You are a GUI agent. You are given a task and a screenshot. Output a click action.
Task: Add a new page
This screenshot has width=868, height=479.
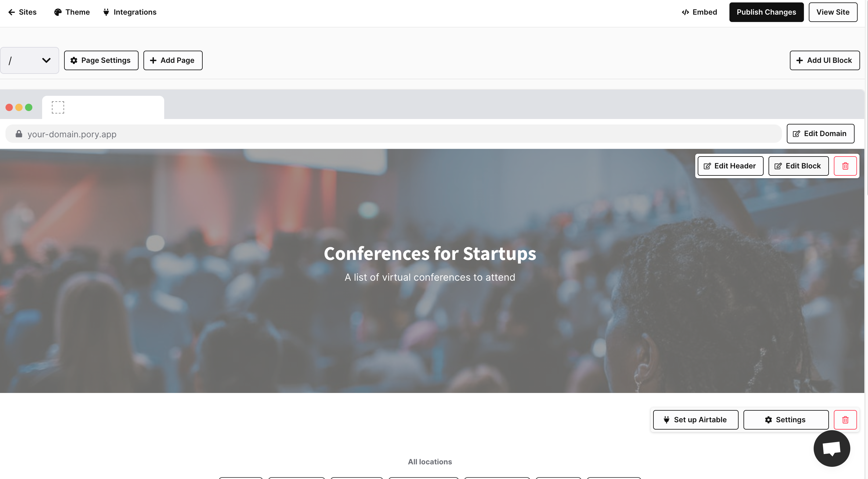(x=172, y=60)
